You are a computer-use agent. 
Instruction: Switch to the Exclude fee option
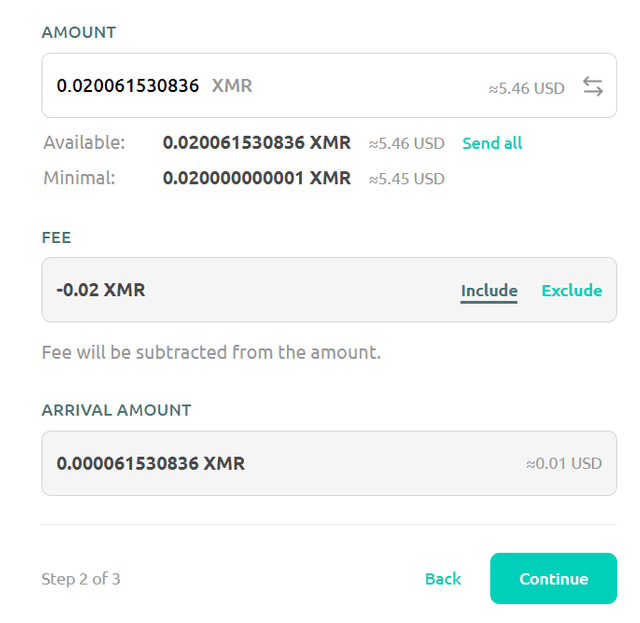(x=571, y=291)
